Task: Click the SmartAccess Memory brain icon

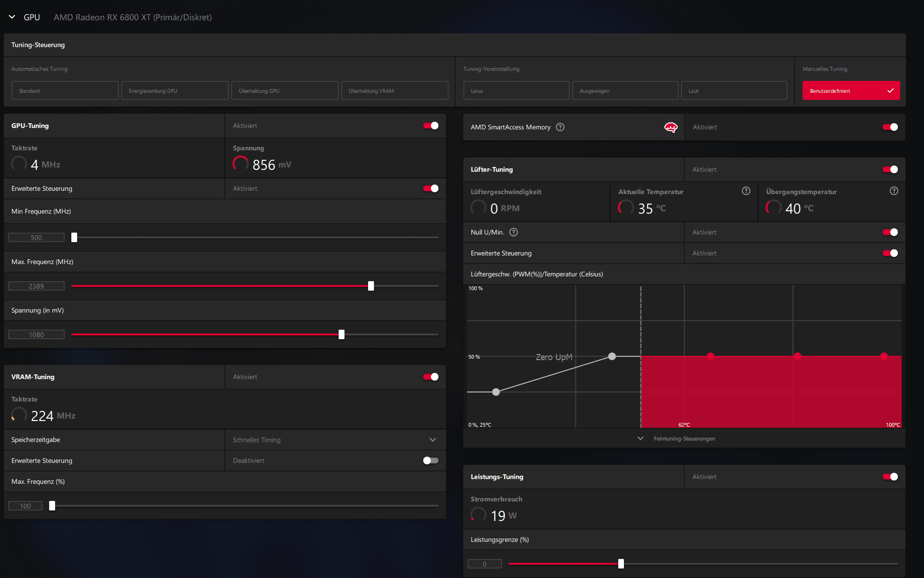Action: pyautogui.click(x=671, y=127)
